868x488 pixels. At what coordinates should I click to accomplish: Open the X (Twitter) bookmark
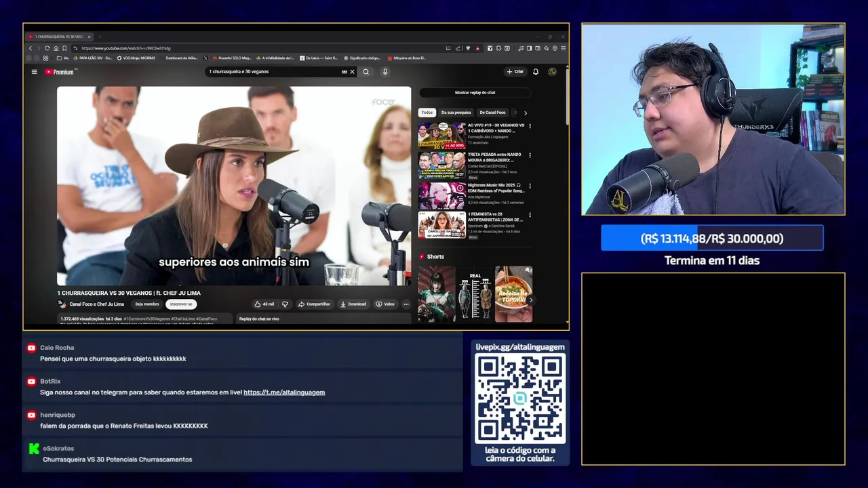point(205,58)
